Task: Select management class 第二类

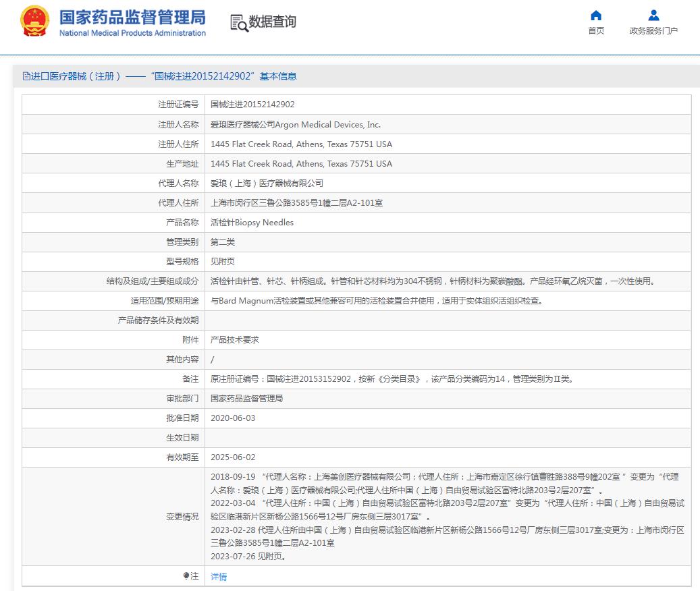Action: pos(223,242)
